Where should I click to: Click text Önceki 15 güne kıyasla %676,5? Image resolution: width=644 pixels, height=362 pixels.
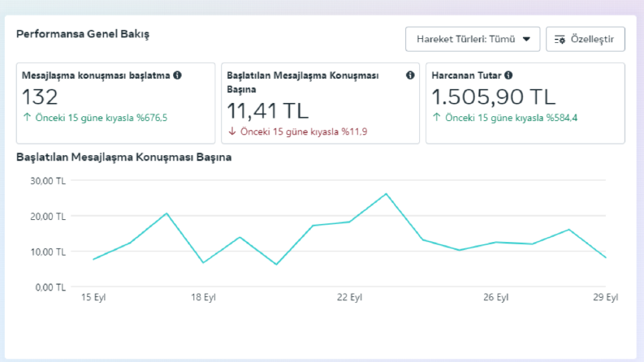tap(101, 118)
